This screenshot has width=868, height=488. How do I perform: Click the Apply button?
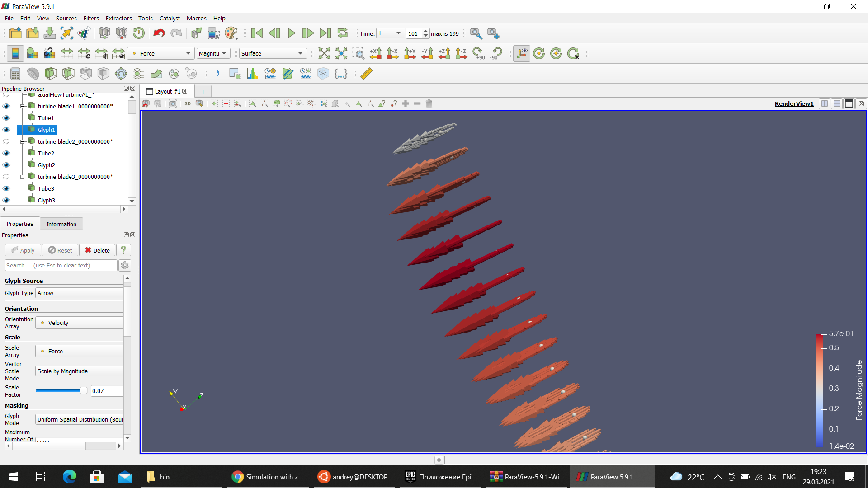pos(23,250)
